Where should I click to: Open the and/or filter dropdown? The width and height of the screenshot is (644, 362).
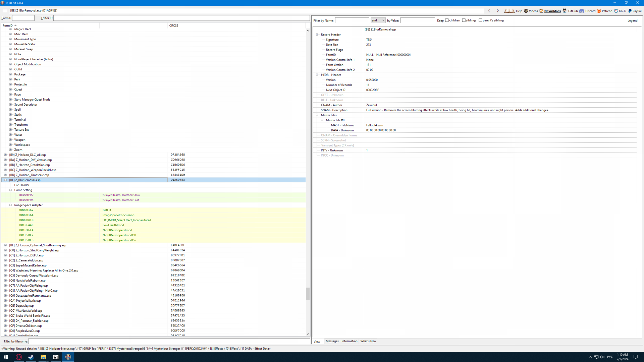click(378, 20)
